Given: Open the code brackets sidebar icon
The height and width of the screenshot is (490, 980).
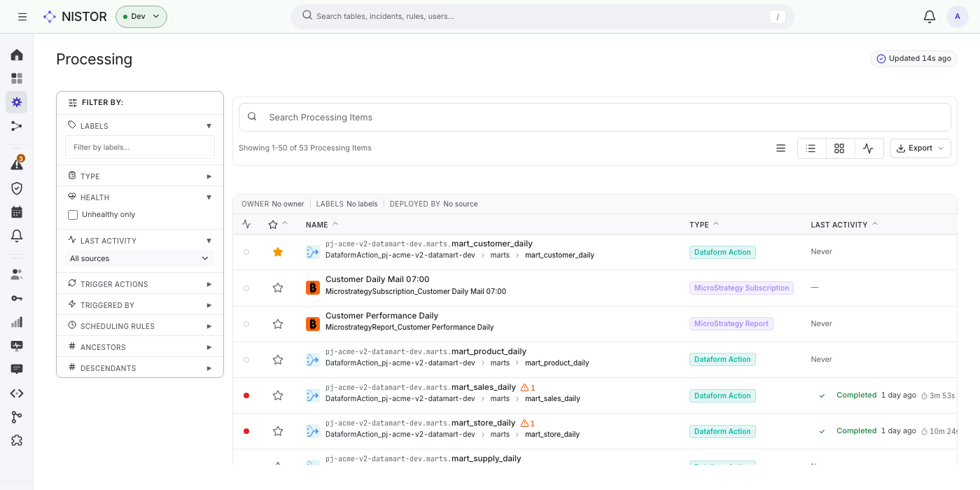Looking at the screenshot, I should pyautogui.click(x=17, y=393).
